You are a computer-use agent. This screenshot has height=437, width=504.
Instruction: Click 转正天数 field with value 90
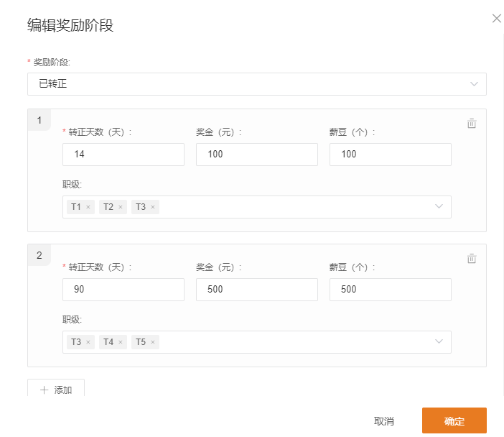tap(123, 290)
